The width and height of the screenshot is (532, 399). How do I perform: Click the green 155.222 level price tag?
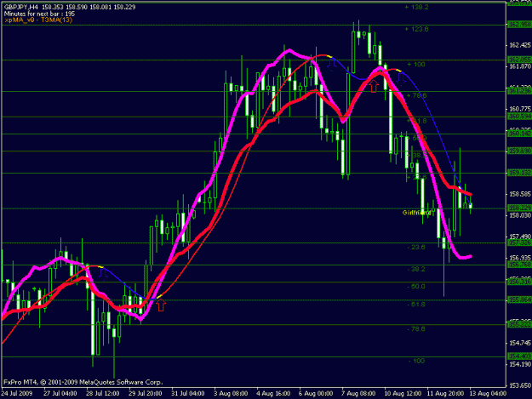pyautogui.click(x=519, y=325)
